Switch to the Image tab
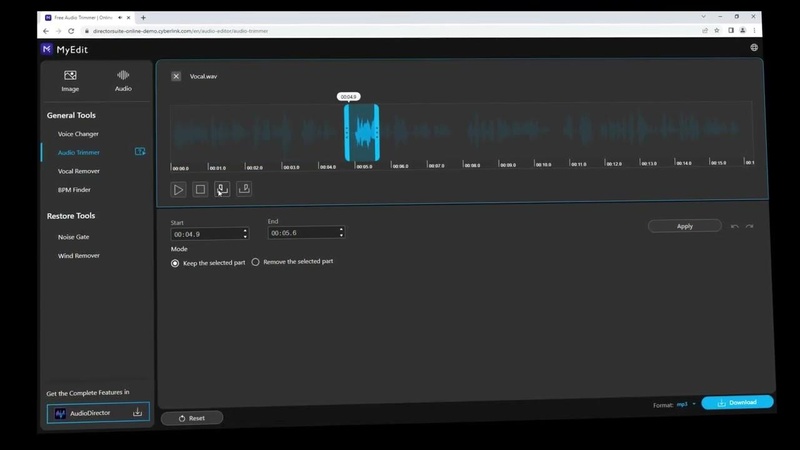The height and width of the screenshot is (450, 800). (x=70, y=80)
